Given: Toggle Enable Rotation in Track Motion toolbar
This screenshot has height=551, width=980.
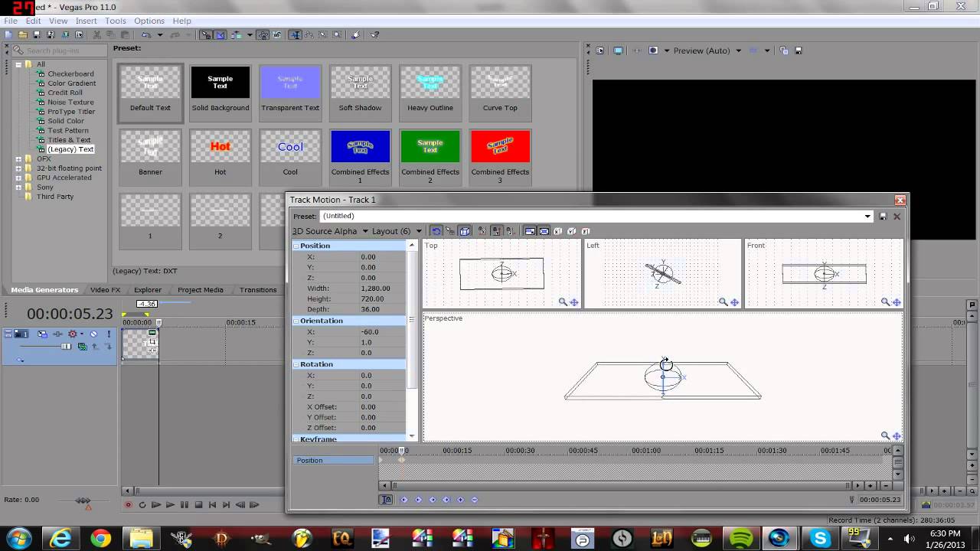Looking at the screenshot, I should (x=435, y=231).
